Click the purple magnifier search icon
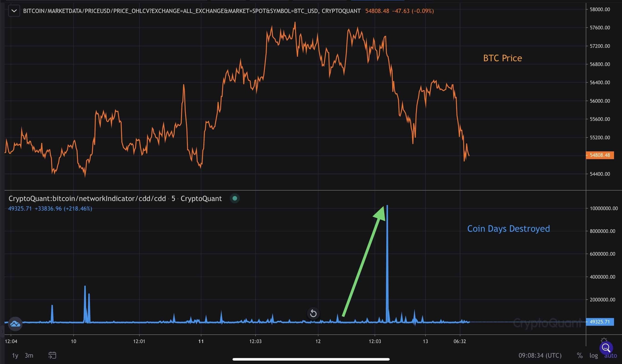The width and height of the screenshot is (622, 364). pos(606,348)
